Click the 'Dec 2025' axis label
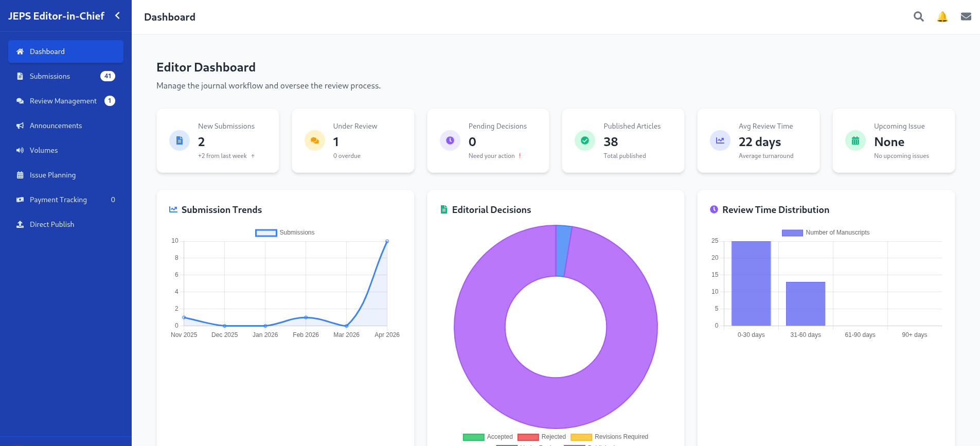The image size is (980, 446). 224,335
